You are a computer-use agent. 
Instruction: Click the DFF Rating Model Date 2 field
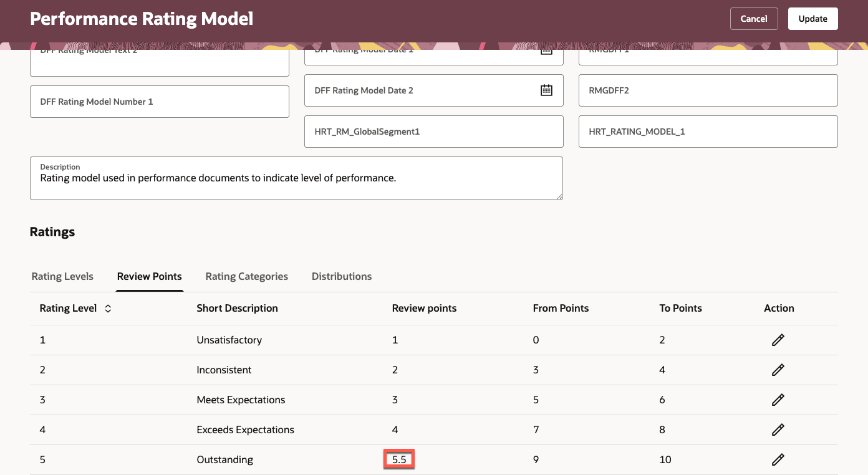click(418, 90)
